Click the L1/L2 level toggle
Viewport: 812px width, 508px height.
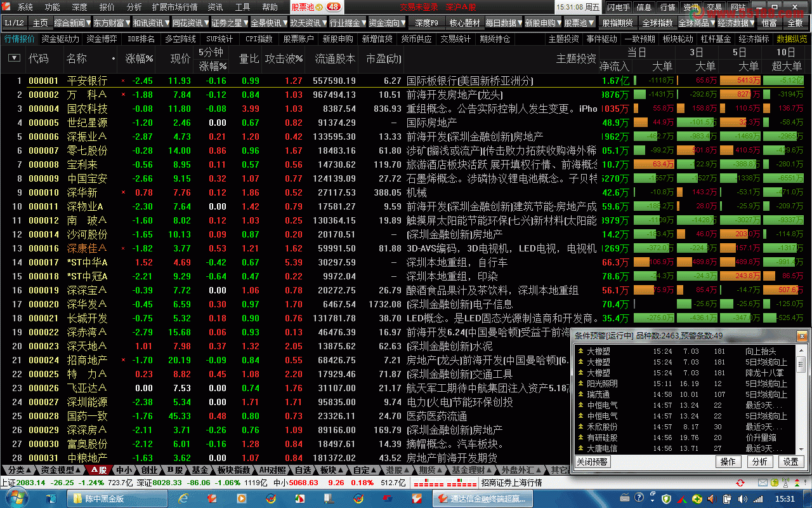click(14, 23)
